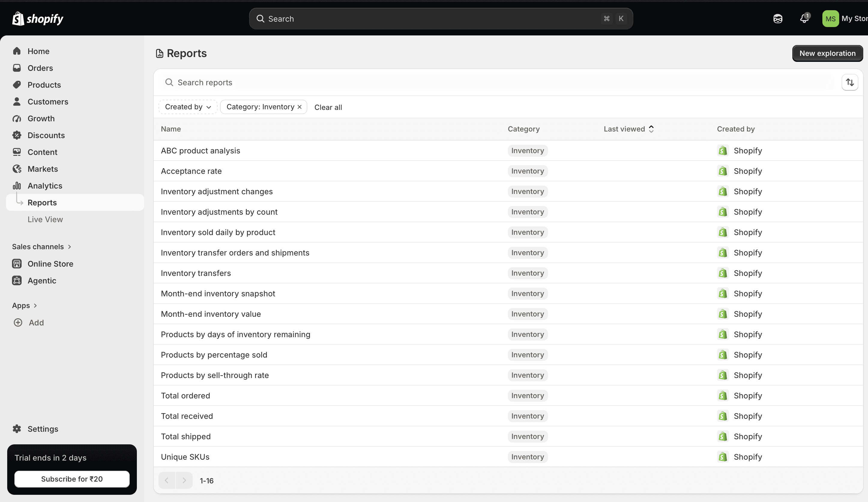
Task: Go to previous page of reports
Action: pos(167,480)
